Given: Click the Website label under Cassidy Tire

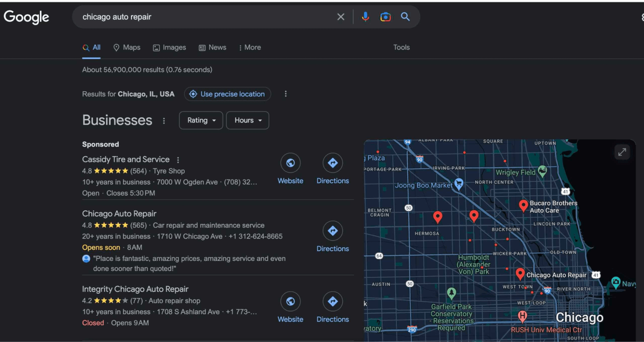Looking at the screenshot, I should 291,181.
